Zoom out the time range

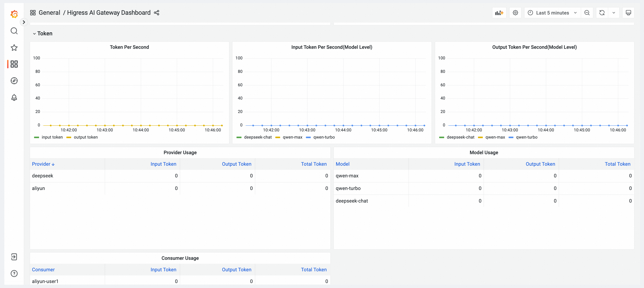point(587,13)
